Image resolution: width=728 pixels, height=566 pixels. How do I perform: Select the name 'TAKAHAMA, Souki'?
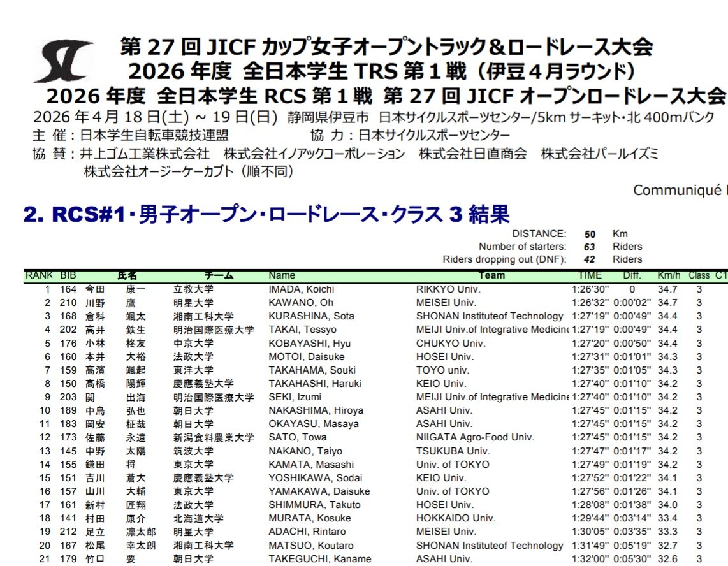tap(312, 370)
